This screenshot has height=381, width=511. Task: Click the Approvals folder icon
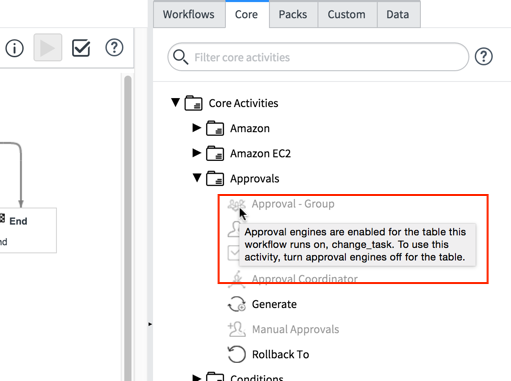(215, 178)
